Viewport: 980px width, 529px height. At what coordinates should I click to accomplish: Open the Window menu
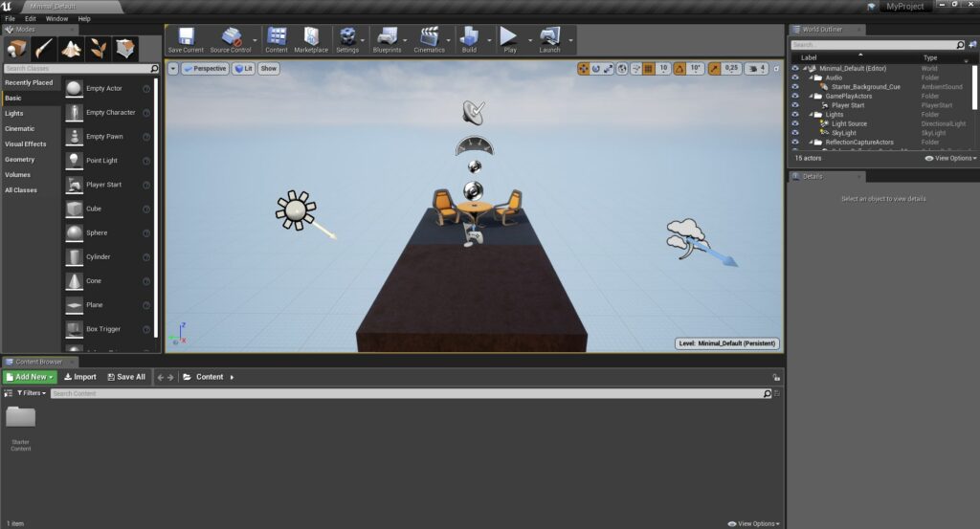click(56, 19)
